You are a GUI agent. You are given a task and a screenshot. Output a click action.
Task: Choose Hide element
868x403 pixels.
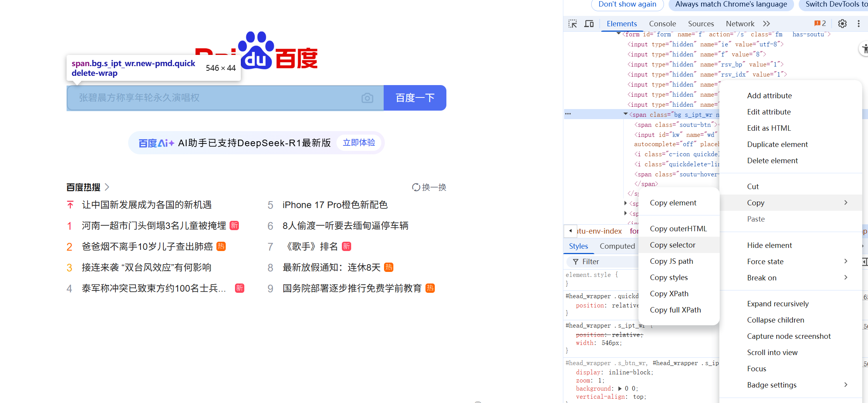[791, 245]
